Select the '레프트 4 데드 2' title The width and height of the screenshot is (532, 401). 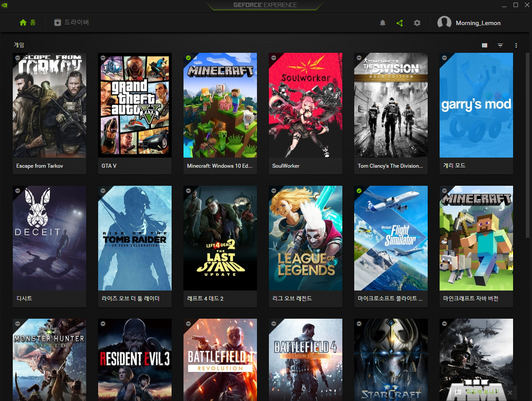(x=205, y=298)
